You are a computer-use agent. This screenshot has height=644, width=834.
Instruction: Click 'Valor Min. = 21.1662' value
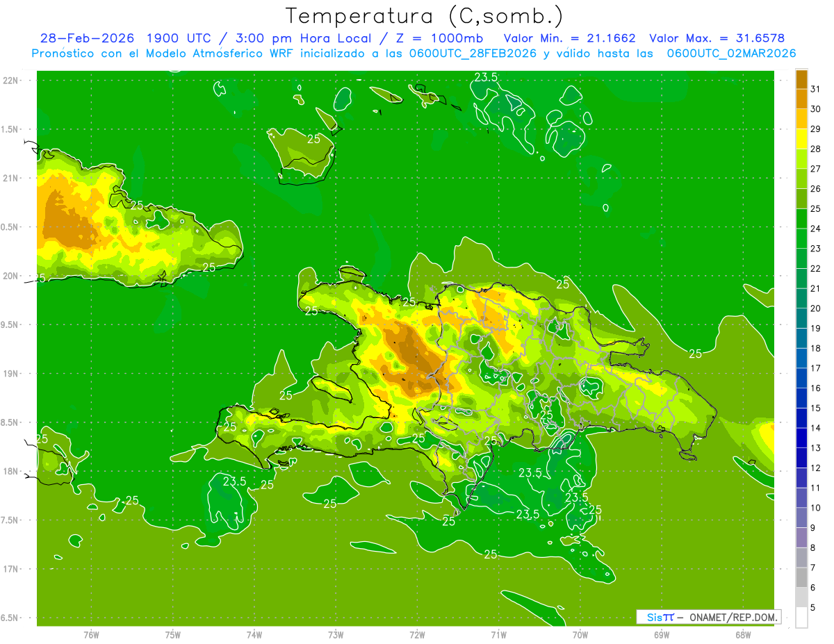pyautogui.click(x=569, y=38)
